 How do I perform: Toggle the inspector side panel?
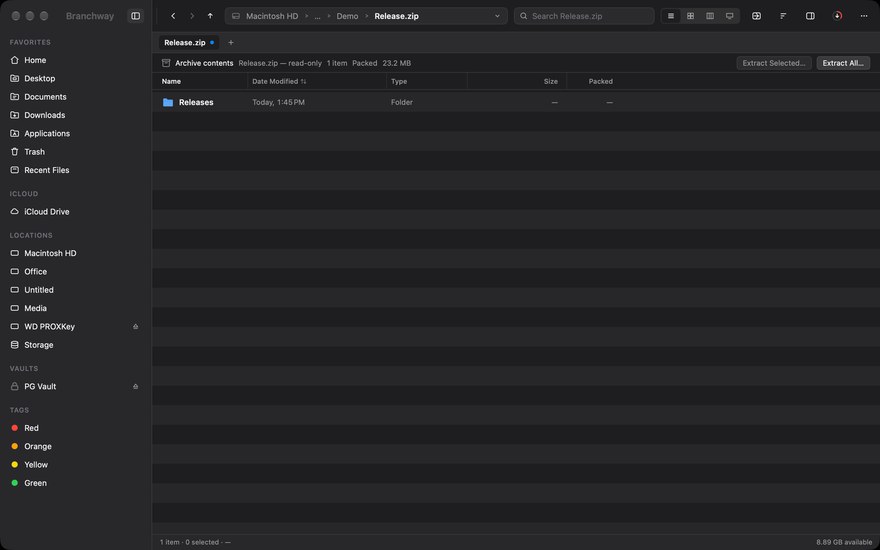click(810, 16)
